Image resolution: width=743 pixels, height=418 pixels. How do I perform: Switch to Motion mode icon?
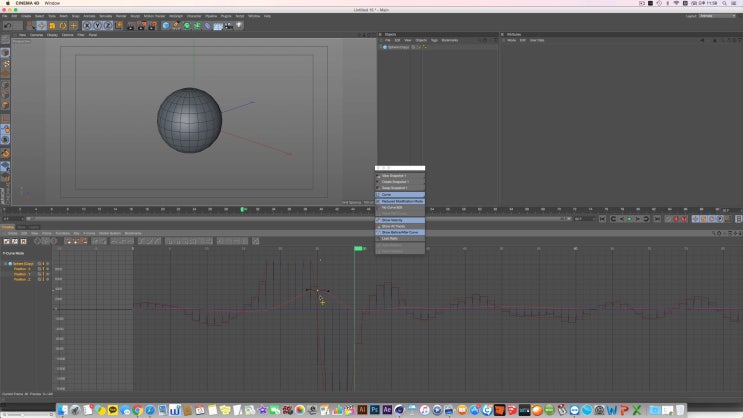coord(23,241)
